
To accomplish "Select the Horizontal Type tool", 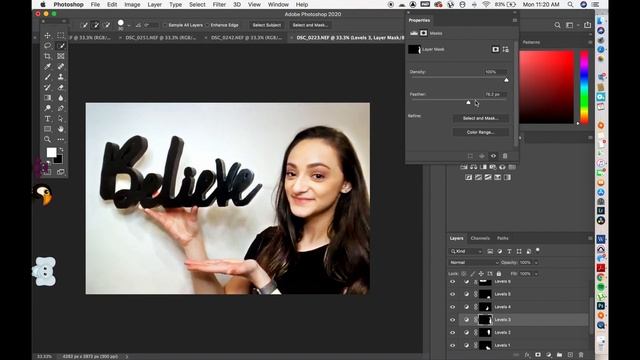I will coord(47,119).
